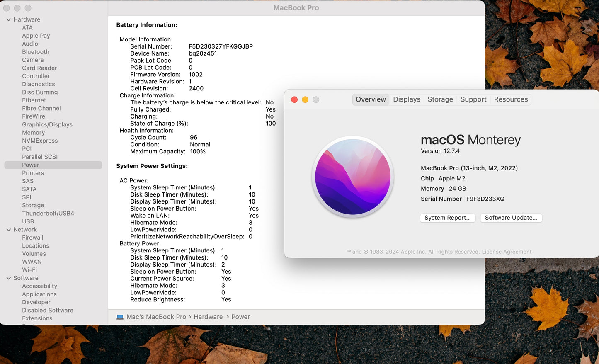Open Thunderbolt/USB4 in the sidebar
This screenshot has height=364, width=599.
48,214
